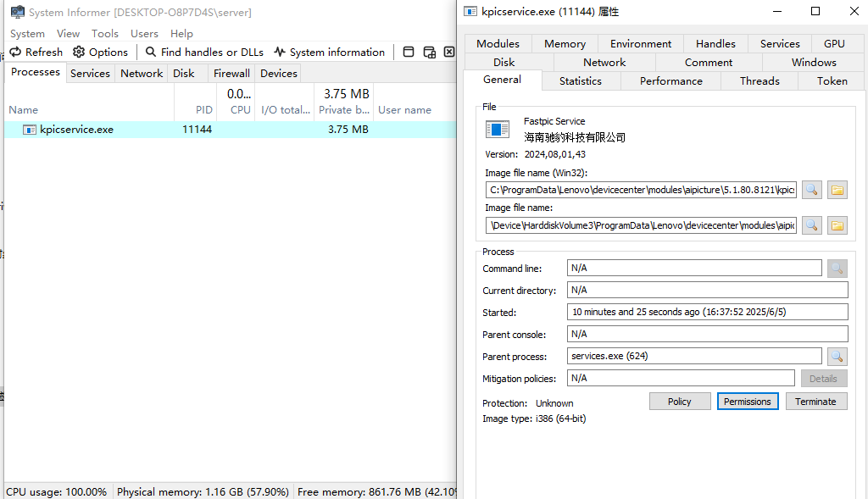Viewport: 868px width, 499px height.
Task: Click Find handles or DLLs magnifier
Action: click(x=151, y=52)
